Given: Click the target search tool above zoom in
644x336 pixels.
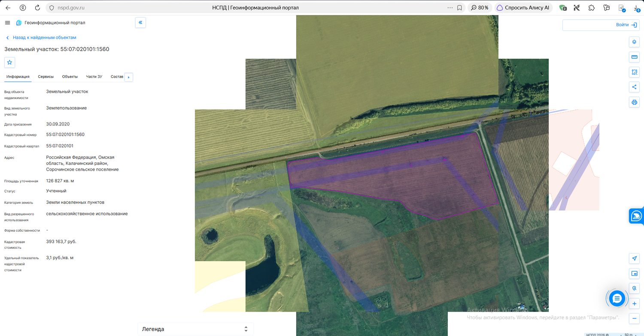Looking at the screenshot, I should [634, 288].
